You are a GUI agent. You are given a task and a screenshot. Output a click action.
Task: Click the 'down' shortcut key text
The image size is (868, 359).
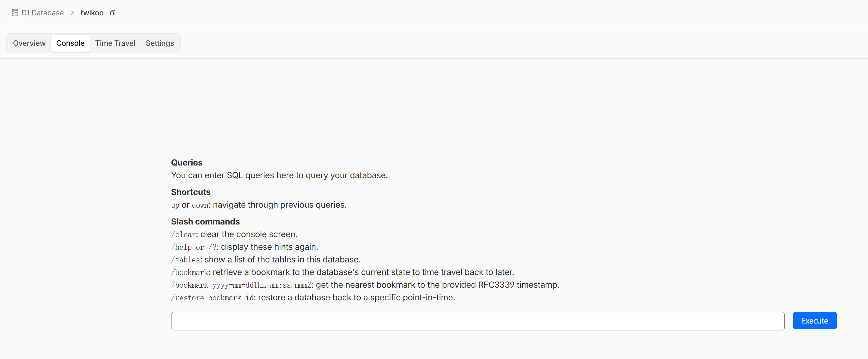click(x=200, y=205)
